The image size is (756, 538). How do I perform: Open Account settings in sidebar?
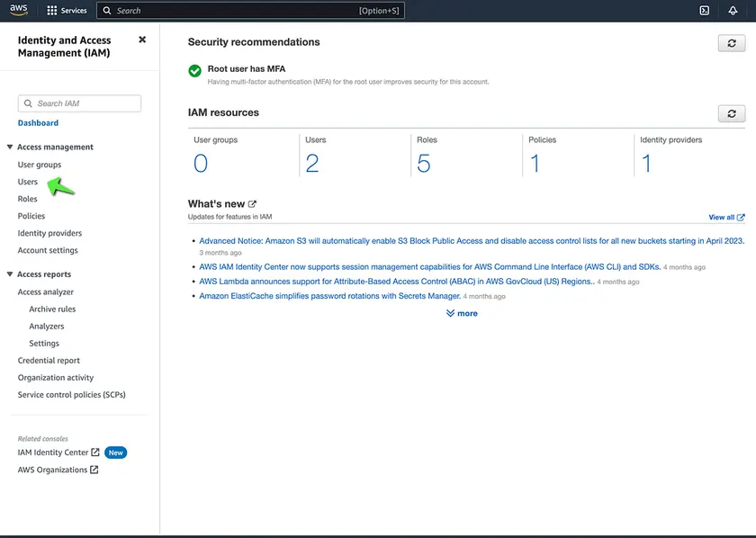point(48,250)
